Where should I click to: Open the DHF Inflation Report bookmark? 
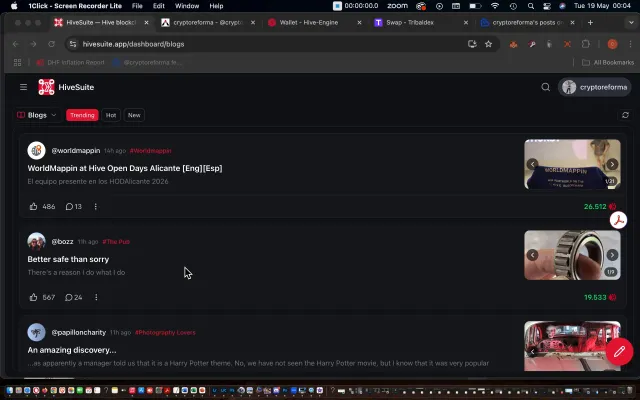tap(70, 62)
